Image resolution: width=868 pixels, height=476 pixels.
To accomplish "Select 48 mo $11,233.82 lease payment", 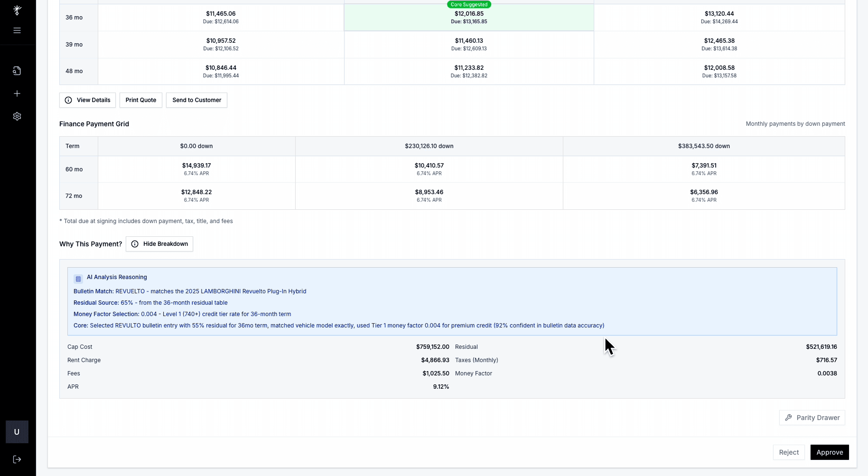I will tap(469, 71).
